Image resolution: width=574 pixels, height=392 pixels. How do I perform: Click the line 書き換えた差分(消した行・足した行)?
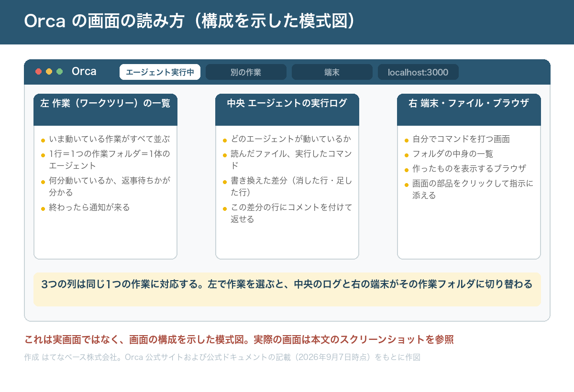tap(291, 186)
